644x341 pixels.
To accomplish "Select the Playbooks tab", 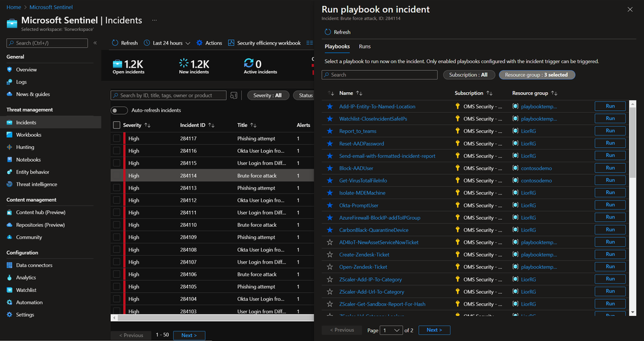I will point(337,46).
